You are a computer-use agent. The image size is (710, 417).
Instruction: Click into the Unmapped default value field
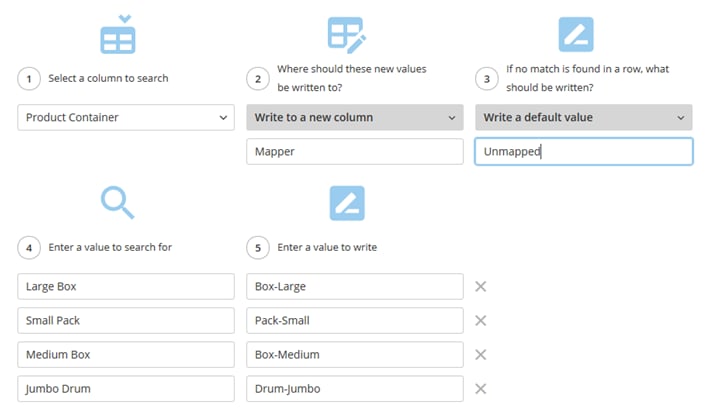pyautogui.click(x=584, y=151)
